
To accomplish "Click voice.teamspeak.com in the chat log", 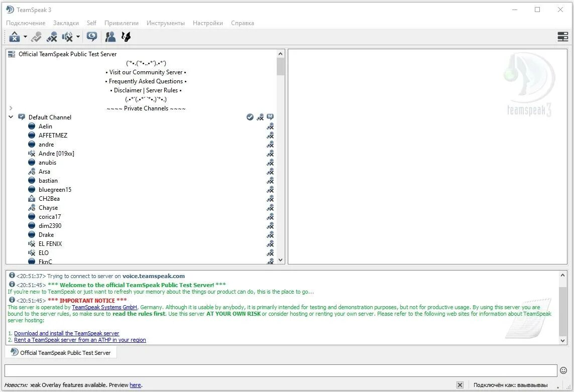I will [x=153, y=276].
